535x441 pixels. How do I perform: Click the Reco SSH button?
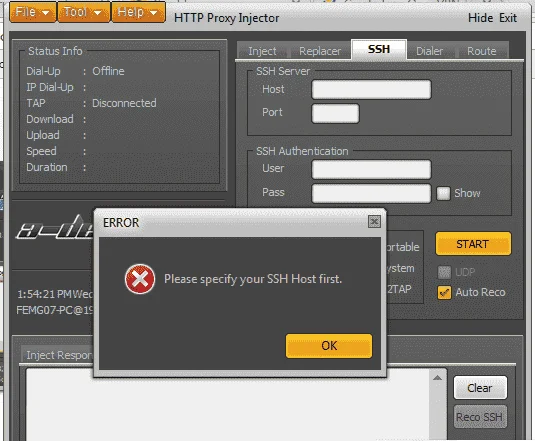pos(480,417)
